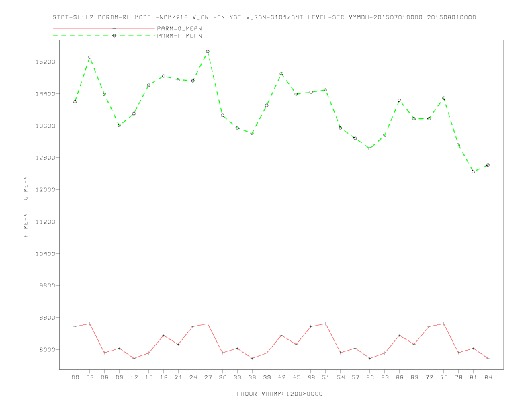Image resolution: width=532 pixels, height=411 pixels.
Task: Click the y-axis tick label 11200
Action: [45, 222]
